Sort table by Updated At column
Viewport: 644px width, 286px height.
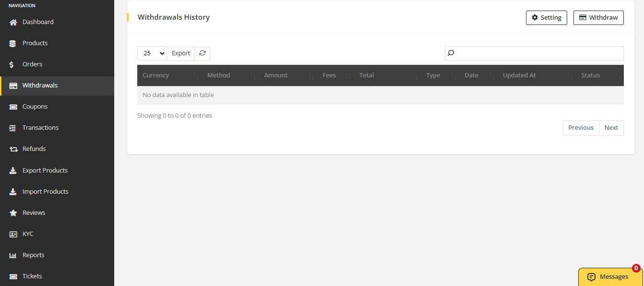point(537,75)
